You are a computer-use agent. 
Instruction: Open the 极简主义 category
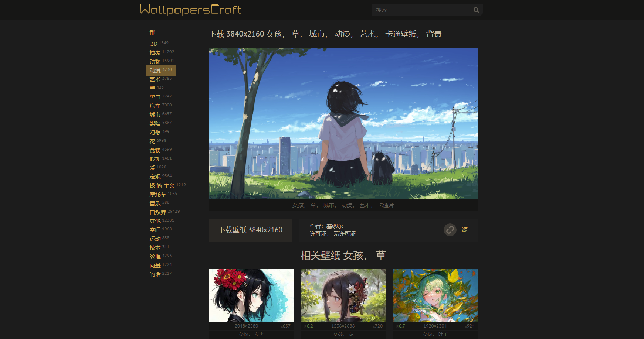162,185
